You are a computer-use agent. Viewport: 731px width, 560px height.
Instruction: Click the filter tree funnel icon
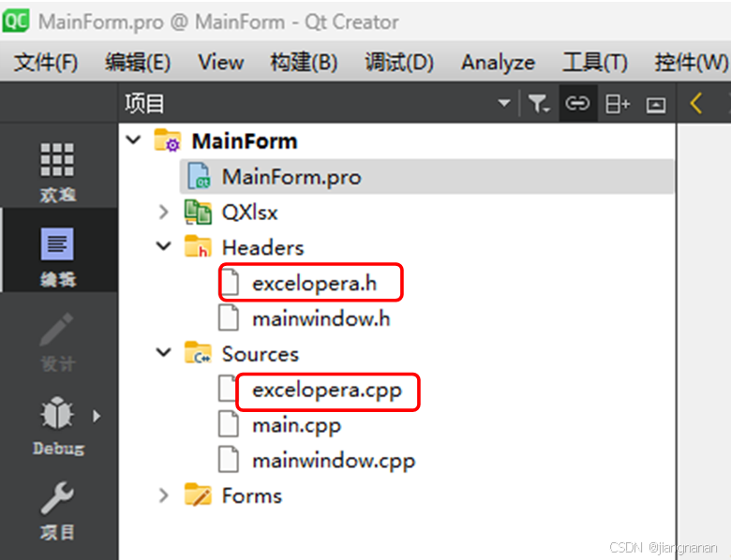pyautogui.click(x=539, y=103)
